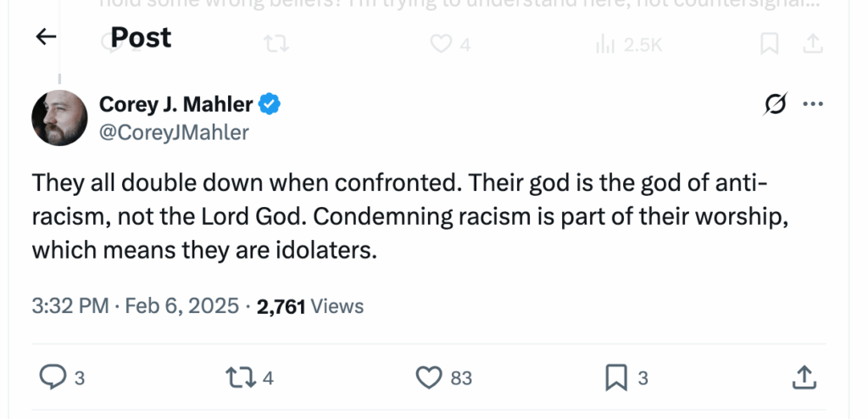Bookmark the post showing 3 bookmarks
868x419 pixels.
[615, 377]
